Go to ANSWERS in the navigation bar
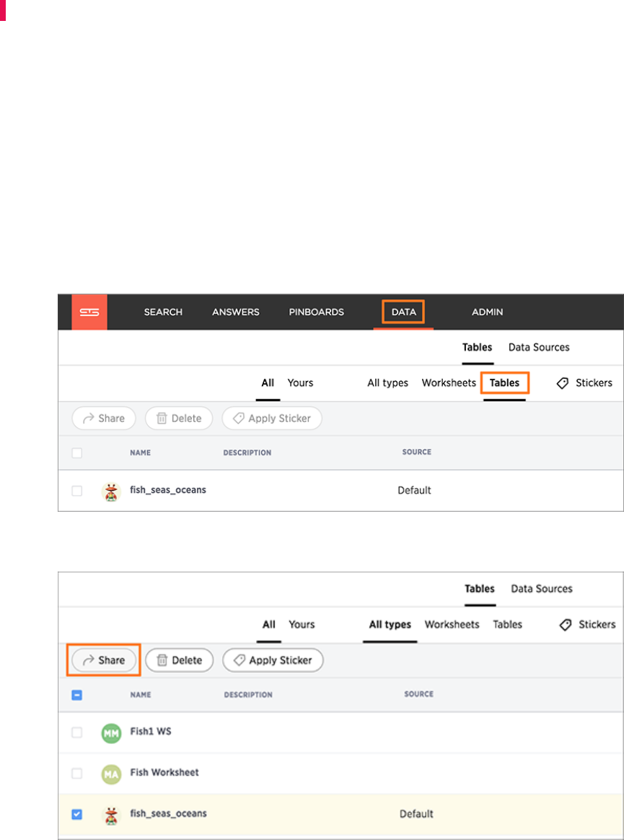Image resolution: width=624 pixels, height=840 pixels. (236, 312)
